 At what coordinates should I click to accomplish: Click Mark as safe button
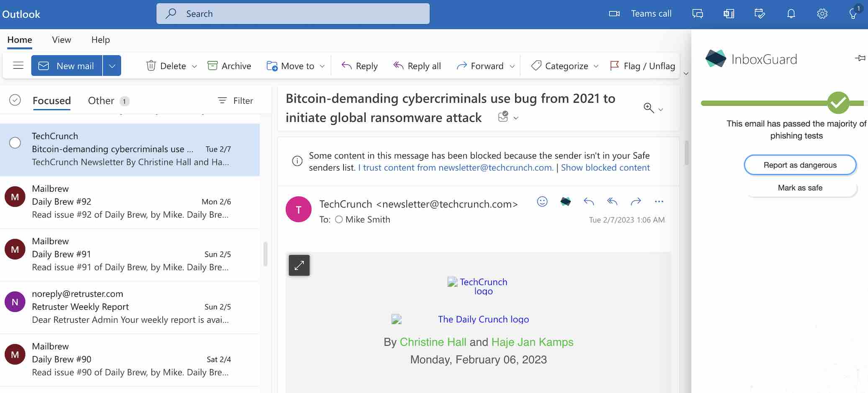coord(800,188)
